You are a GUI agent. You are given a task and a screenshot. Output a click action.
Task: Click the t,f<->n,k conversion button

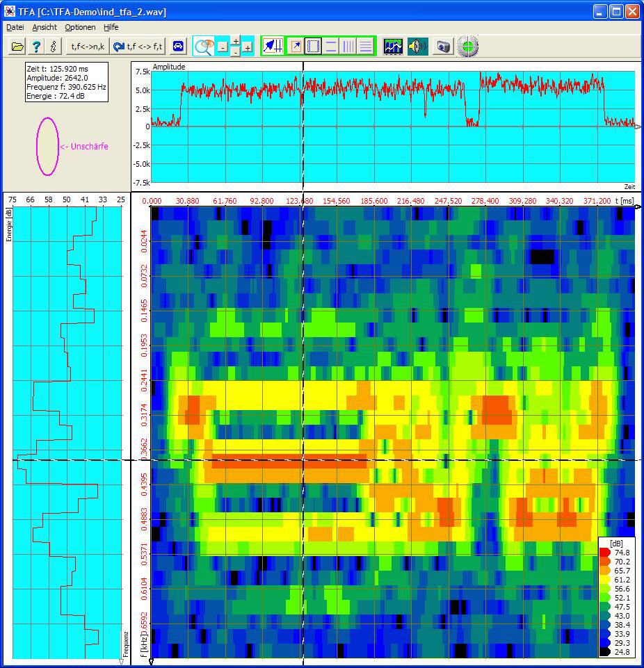pyautogui.click(x=88, y=47)
